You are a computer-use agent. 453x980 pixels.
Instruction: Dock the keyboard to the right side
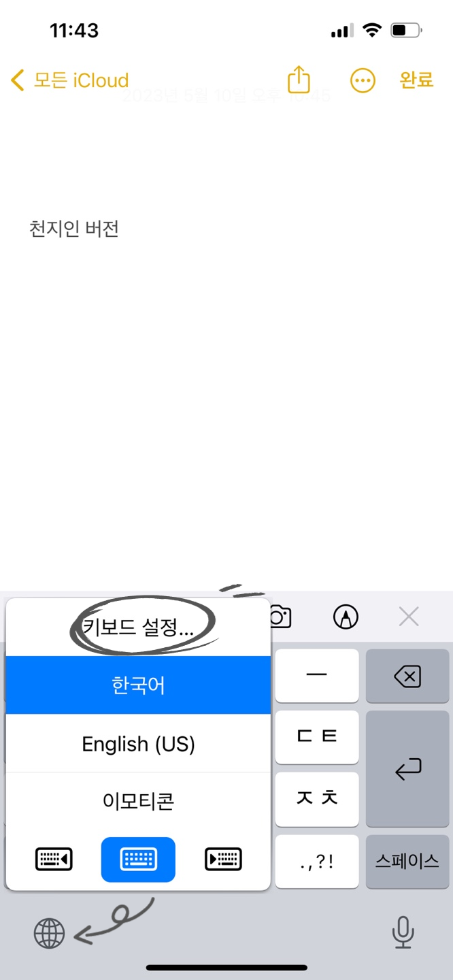(x=223, y=860)
